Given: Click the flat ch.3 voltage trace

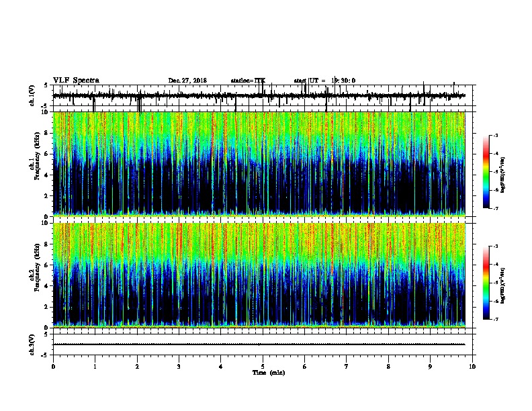Looking at the screenshot, I should coord(259,345).
